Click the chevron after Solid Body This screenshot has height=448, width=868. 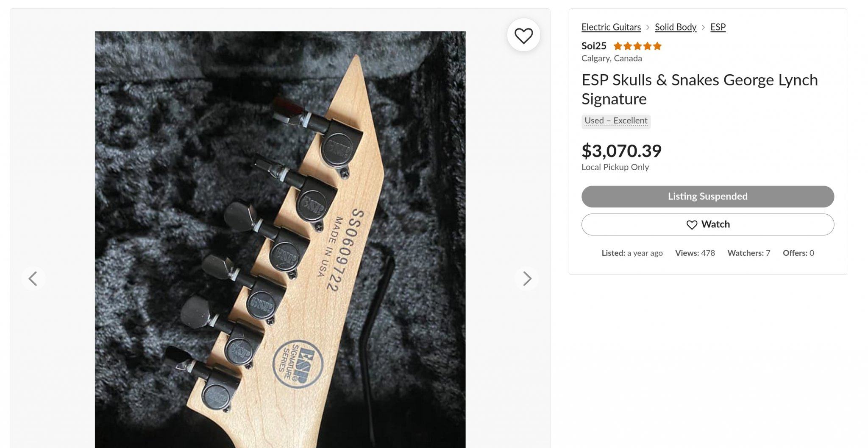tap(703, 27)
